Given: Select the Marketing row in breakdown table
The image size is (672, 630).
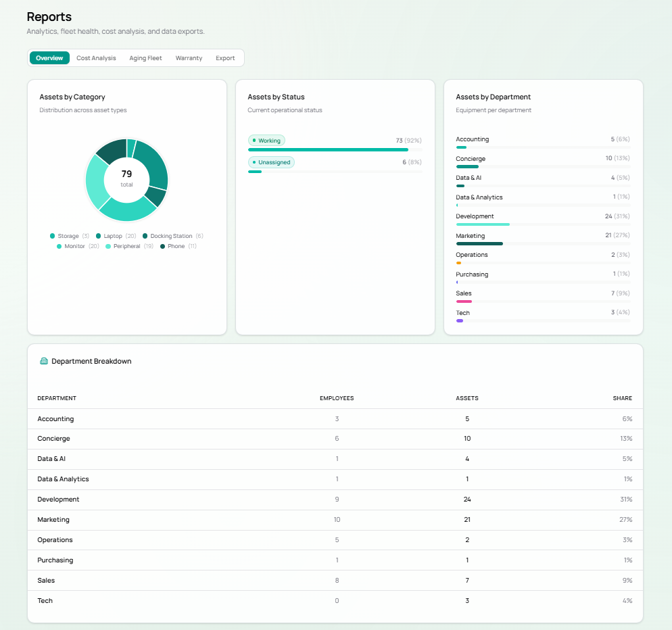Looking at the screenshot, I should coord(335,520).
